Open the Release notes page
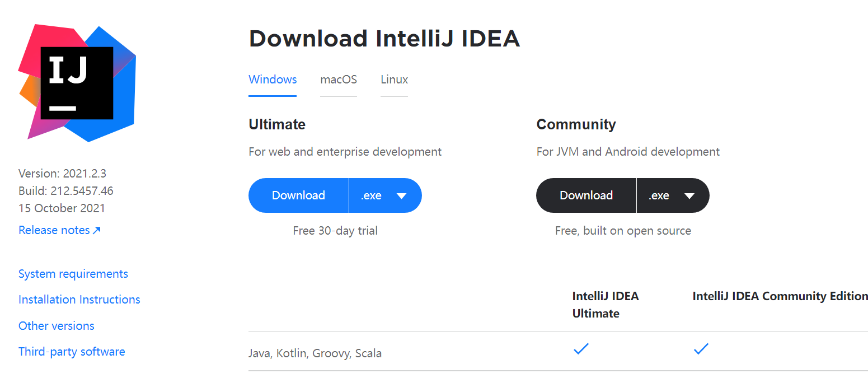 coord(54,230)
